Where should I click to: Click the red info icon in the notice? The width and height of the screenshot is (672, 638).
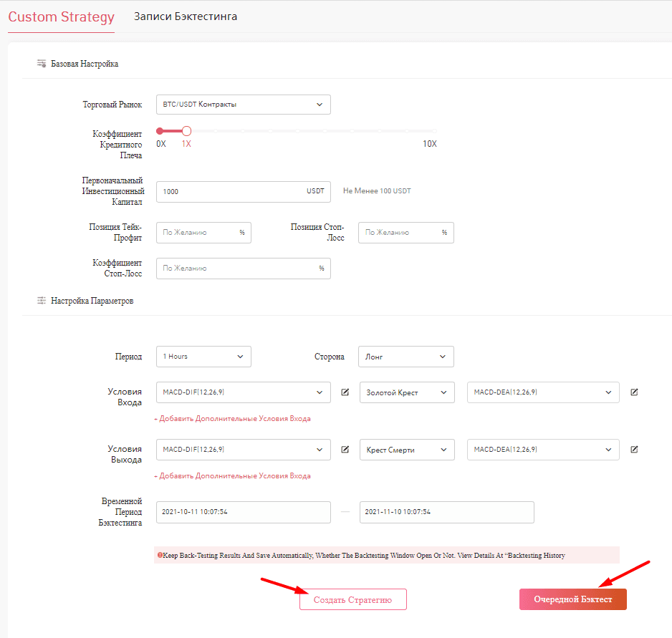tap(160, 555)
